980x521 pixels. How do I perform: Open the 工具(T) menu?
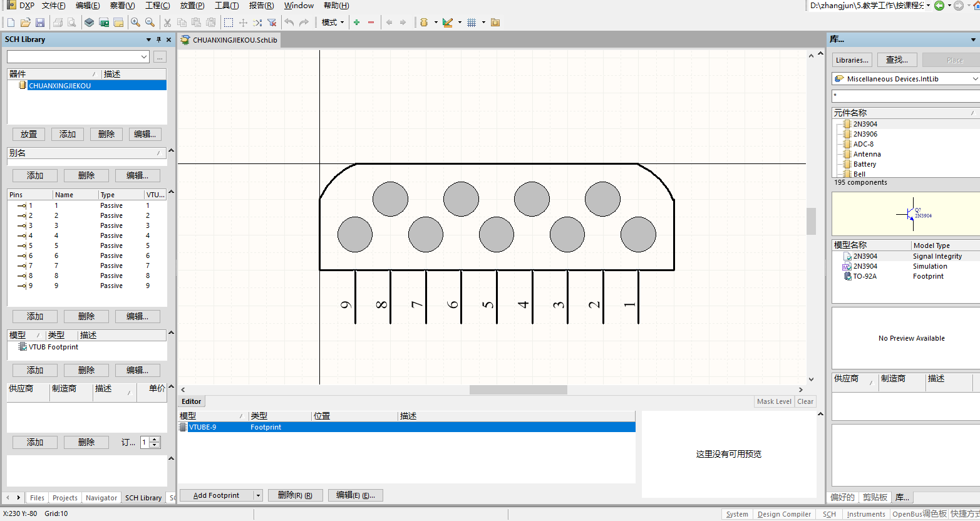tap(227, 6)
